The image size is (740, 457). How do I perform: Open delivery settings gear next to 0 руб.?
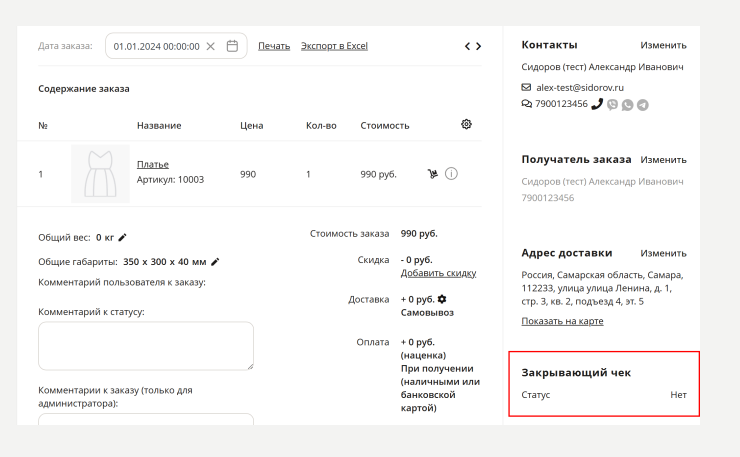[x=442, y=299]
